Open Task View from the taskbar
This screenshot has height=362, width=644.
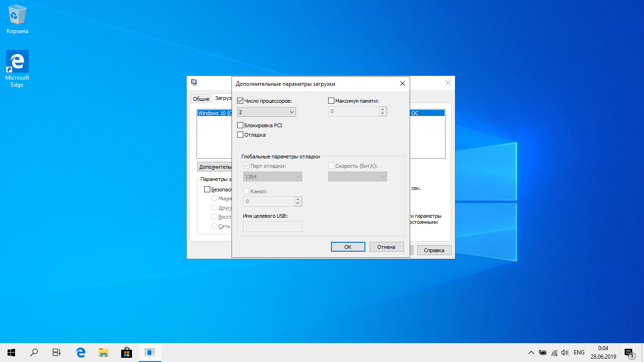click(x=57, y=352)
